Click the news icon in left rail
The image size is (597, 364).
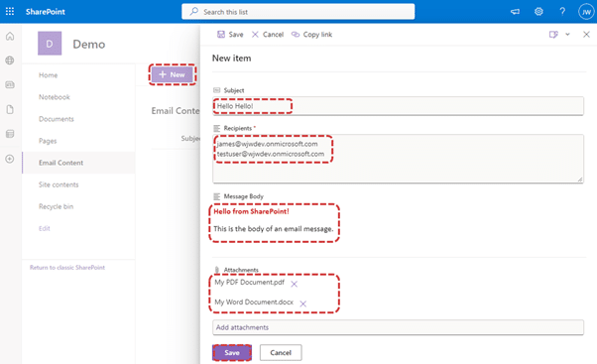10,85
